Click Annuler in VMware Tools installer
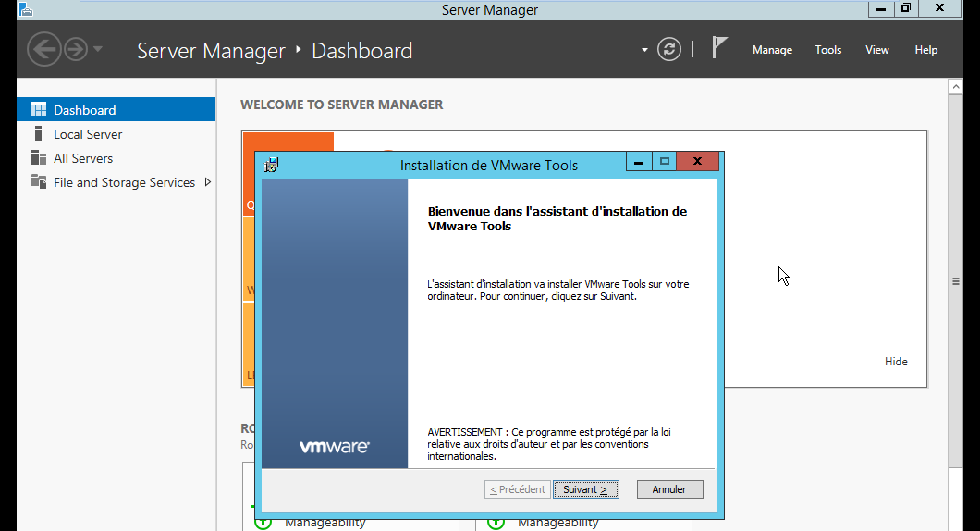 [669, 489]
